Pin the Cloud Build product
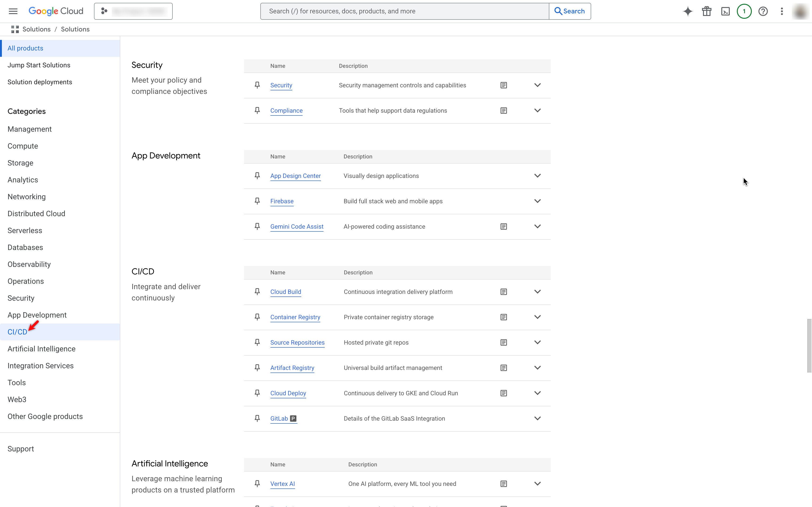The width and height of the screenshot is (812, 507). (257, 292)
